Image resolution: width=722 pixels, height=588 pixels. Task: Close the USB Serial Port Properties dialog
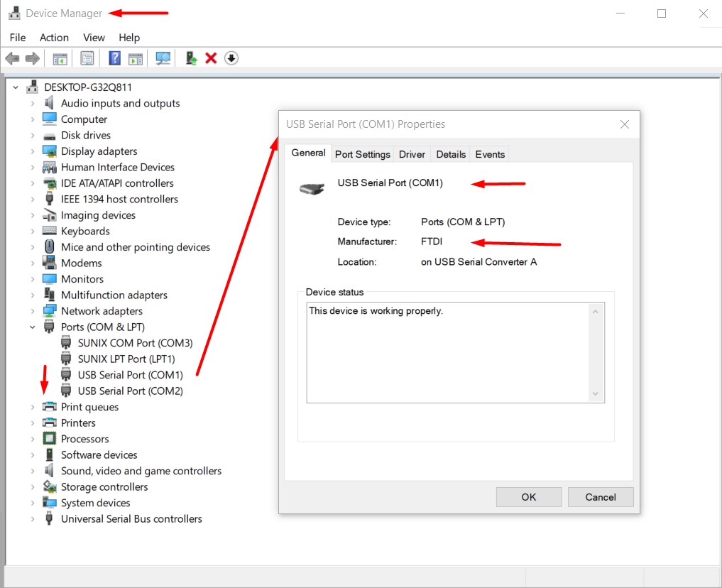coord(624,124)
